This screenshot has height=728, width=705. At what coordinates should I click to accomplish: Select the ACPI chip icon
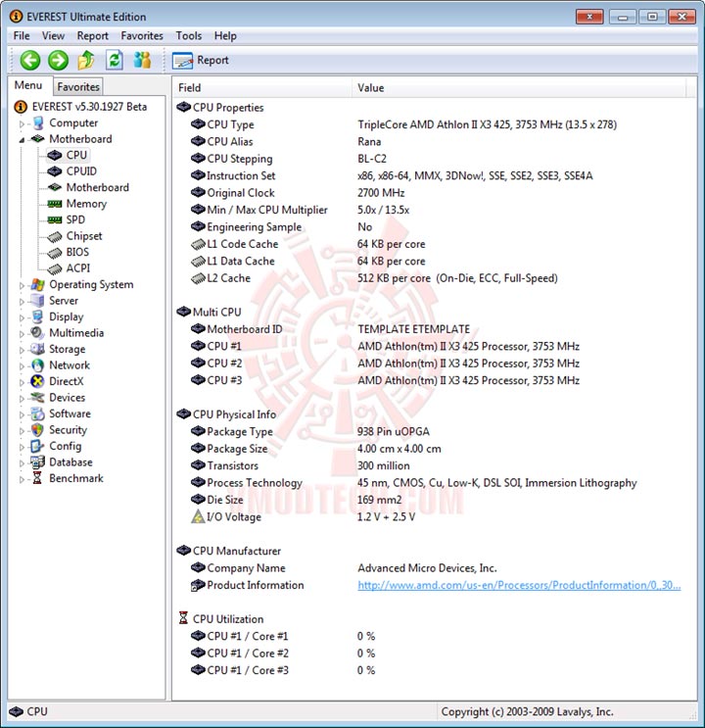[x=55, y=268]
